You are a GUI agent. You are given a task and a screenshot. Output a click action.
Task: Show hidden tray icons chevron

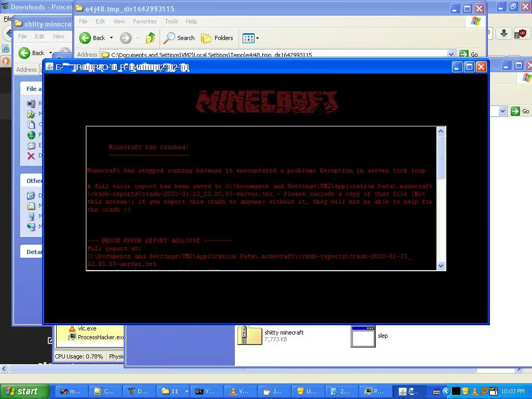tap(446, 392)
